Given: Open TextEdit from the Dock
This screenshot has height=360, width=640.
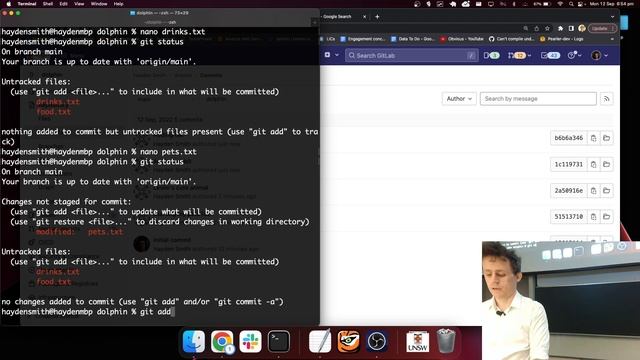Looking at the screenshot, I should (x=320, y=341).
